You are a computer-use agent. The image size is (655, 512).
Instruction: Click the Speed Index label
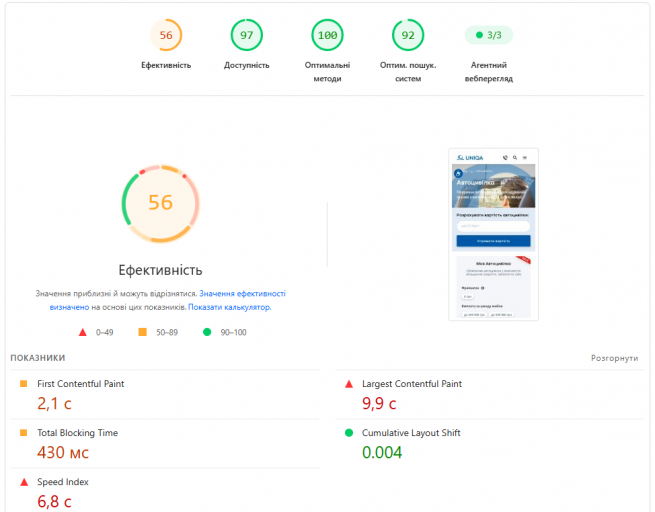(x=63, y=482)
